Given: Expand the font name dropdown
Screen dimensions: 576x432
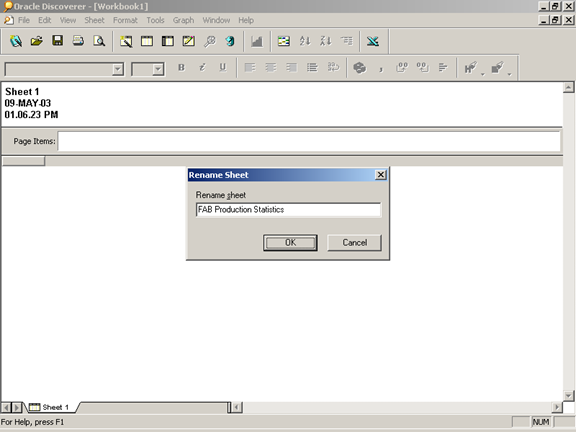Looking at the screenshot, I should (118, 69).
